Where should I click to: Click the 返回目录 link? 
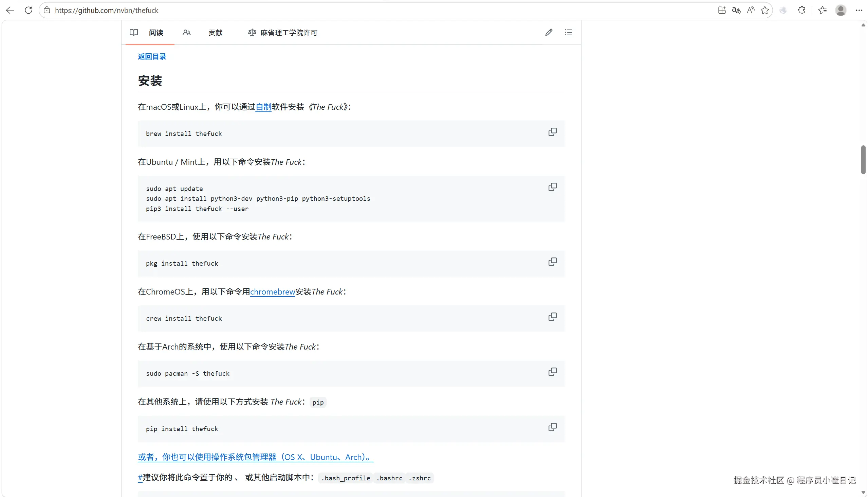(x=152, y=56)
